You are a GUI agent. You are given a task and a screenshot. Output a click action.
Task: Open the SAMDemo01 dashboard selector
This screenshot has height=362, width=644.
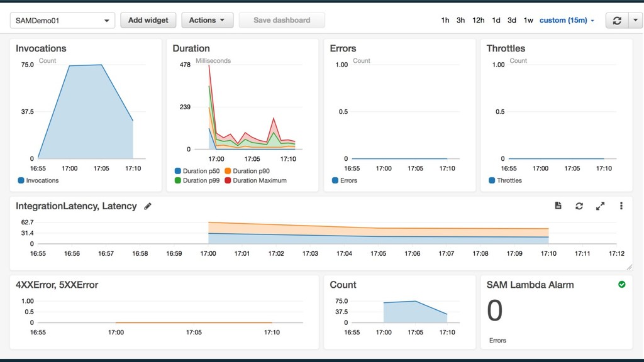62,21
